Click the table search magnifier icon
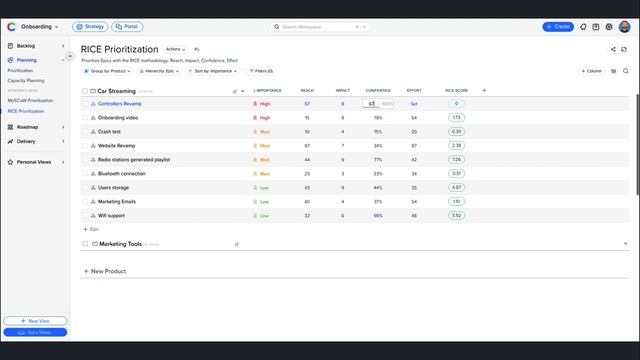 tap(626, 71)
